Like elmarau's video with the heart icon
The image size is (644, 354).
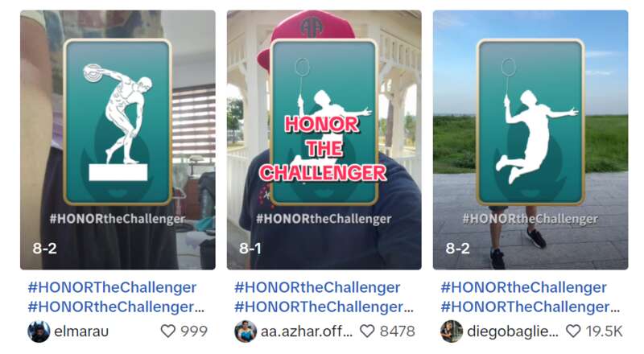167,331
